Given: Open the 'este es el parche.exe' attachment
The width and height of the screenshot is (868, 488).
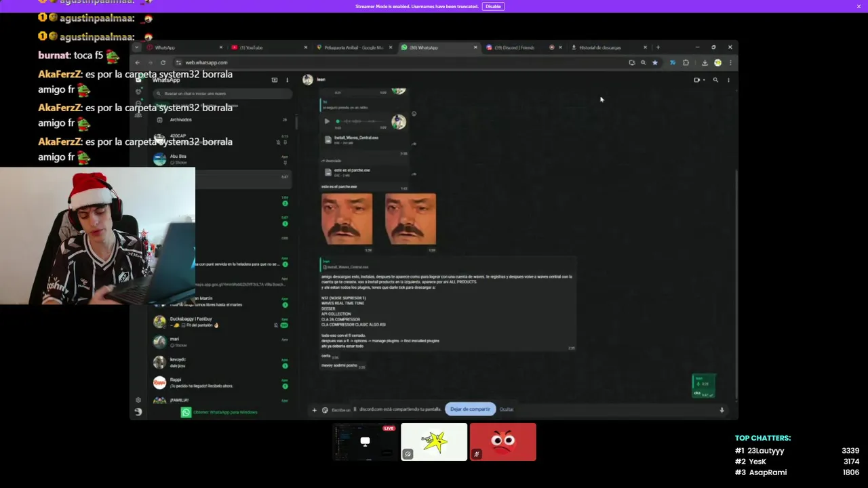Looking at the screenshot, I should pos(365,172).
